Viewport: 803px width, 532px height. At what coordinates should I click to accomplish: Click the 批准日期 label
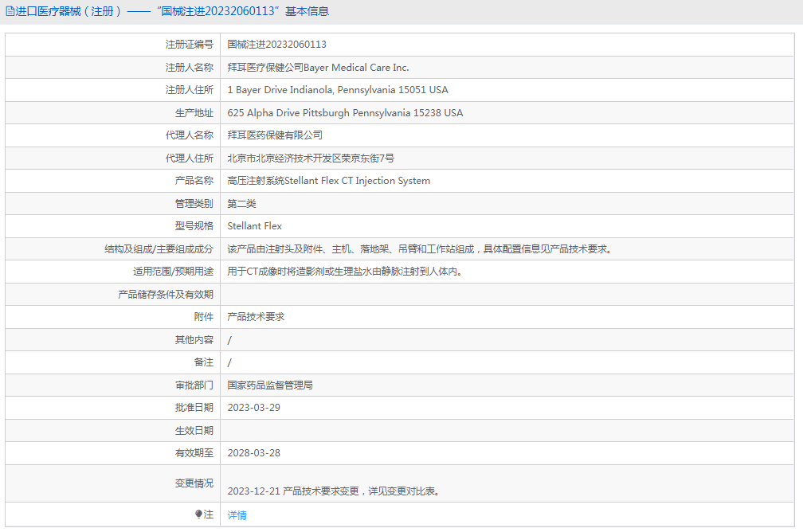pos(194,408)
